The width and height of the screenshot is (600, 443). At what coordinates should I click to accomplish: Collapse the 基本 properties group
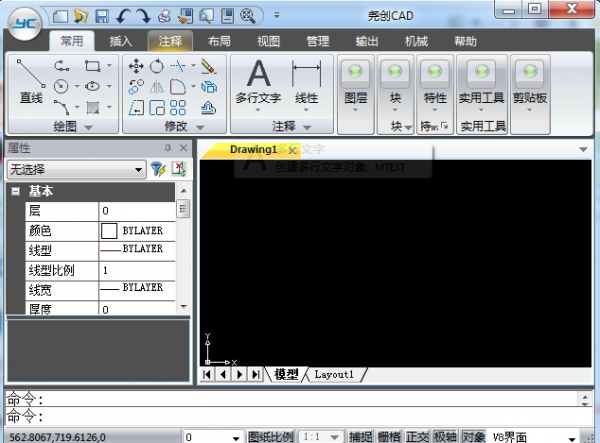pos(16,191)
